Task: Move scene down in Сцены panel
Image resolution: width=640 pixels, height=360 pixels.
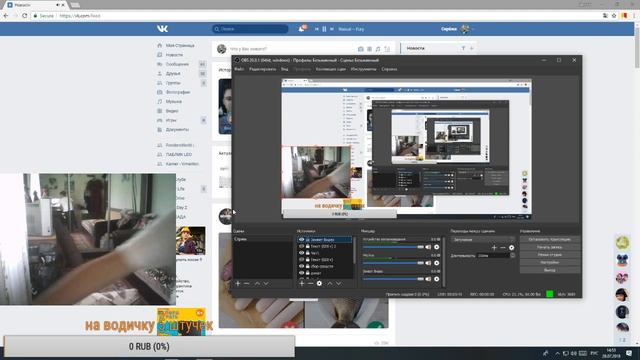Action: point(266,283)
